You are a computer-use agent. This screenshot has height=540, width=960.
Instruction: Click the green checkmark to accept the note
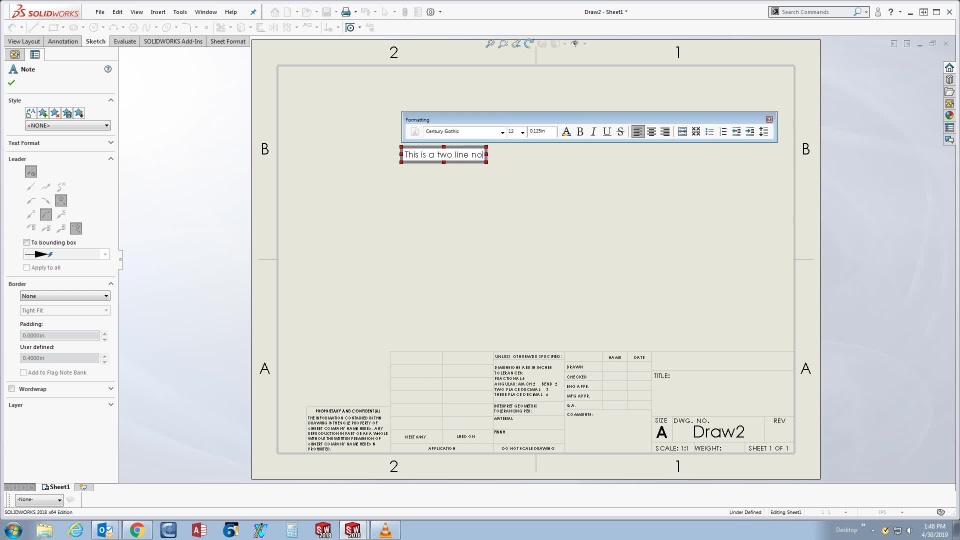pos(11,83)
